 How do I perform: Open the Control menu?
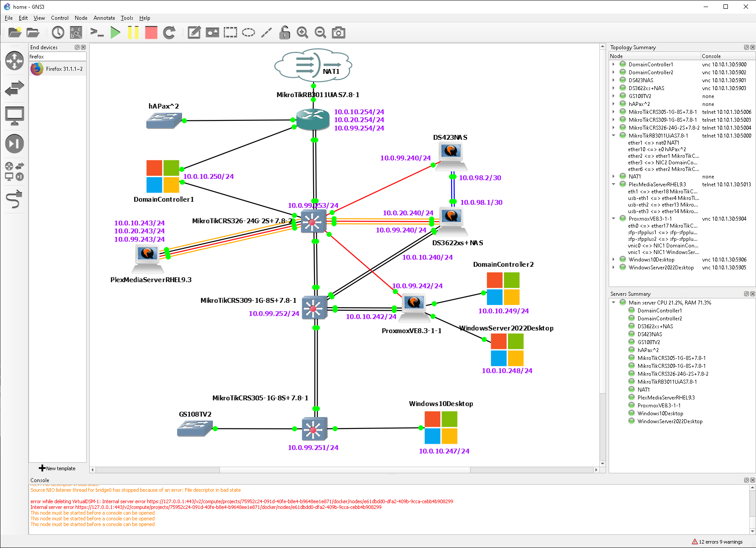click(x=60, y=18)
